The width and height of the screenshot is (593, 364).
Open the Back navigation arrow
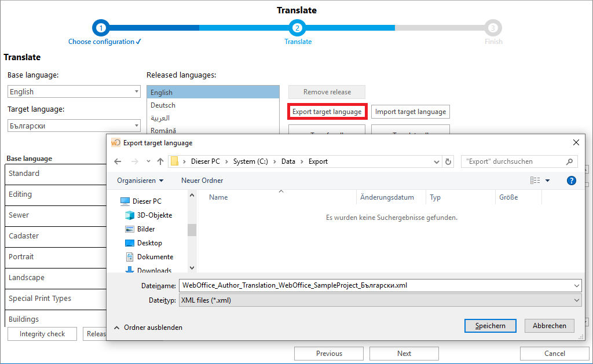tap(116, 161)
